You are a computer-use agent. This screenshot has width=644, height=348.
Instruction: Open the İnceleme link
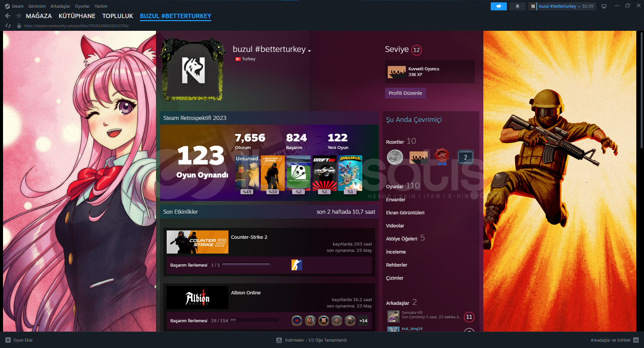pyautogui.click(x=396, y=252)
